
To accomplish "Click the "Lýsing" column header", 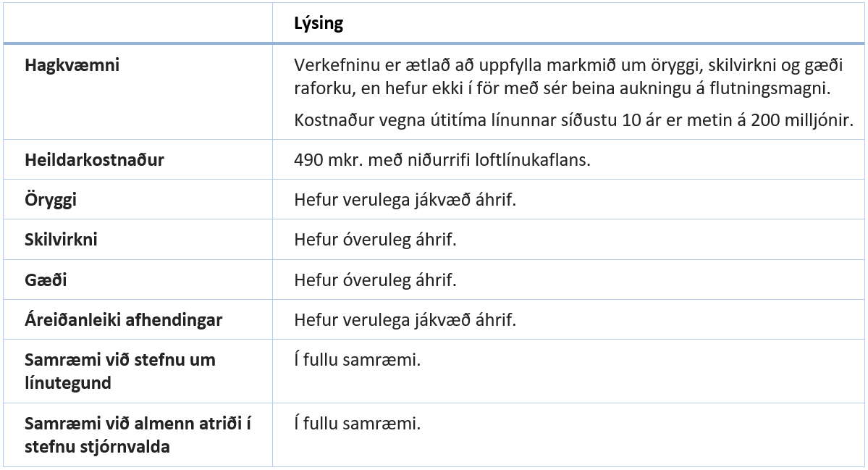I will (319, 24).
